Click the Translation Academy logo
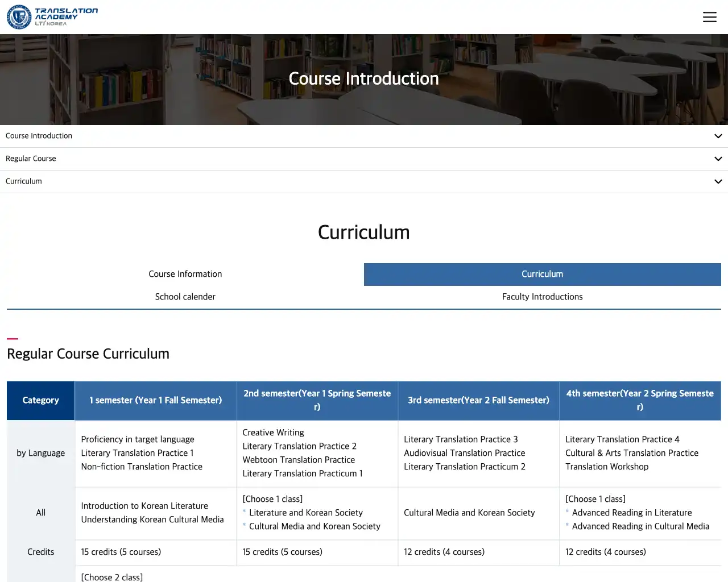Screen dimensions: 728x582 tap(52, 17)
